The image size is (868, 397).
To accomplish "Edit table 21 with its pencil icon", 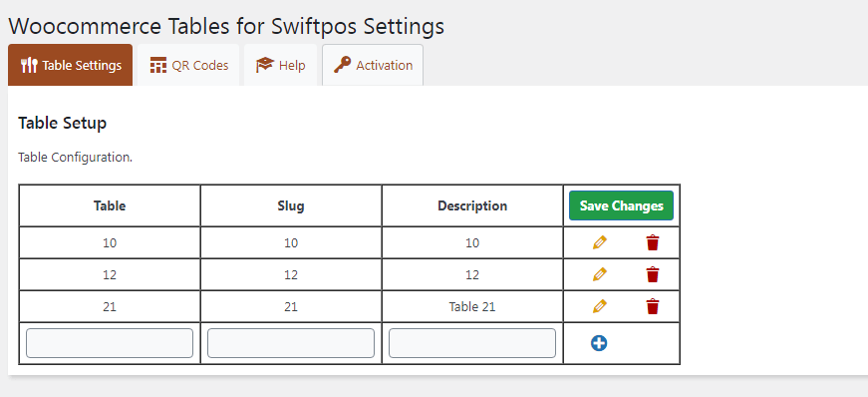I will click(600, 306).
